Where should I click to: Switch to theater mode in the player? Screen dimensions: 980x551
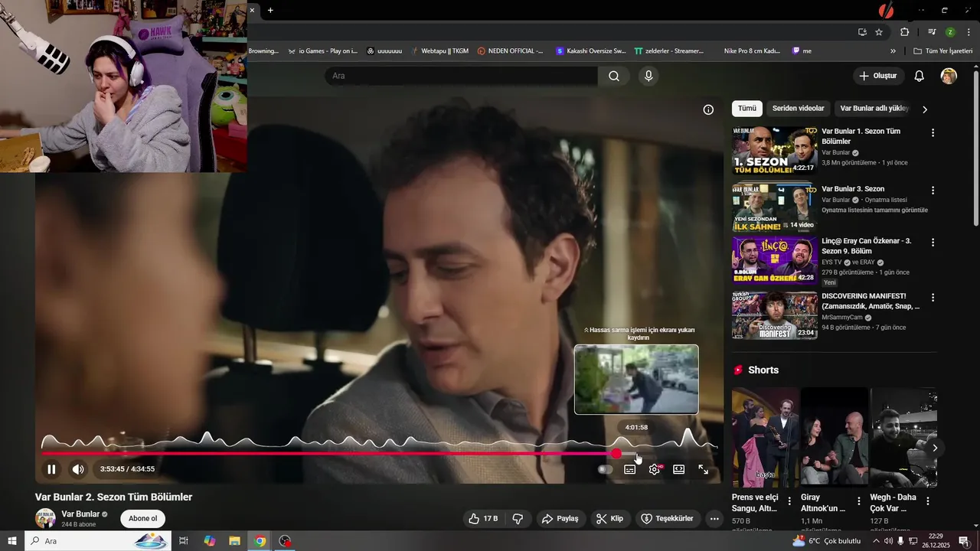click(x=678, y=469)
